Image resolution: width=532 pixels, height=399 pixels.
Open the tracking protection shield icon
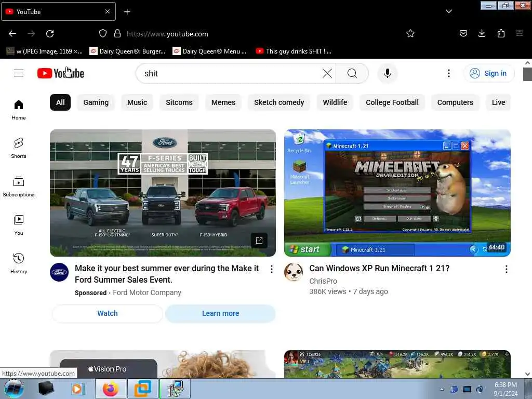pyautogui.click(x=103, y=33)
